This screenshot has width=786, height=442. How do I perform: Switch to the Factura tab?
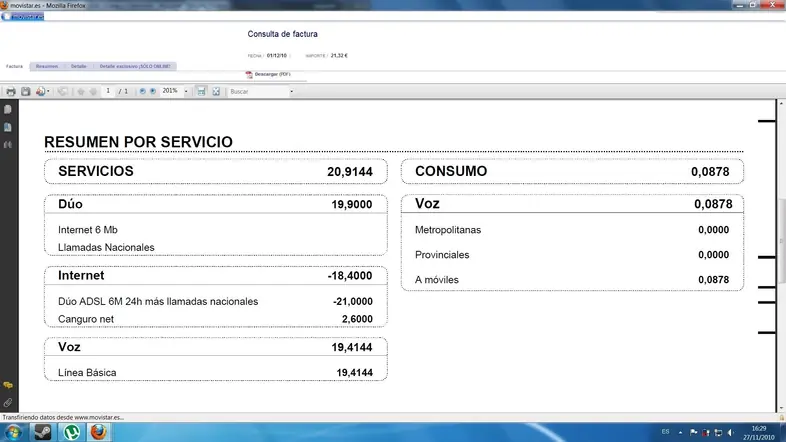coord(15,66)
